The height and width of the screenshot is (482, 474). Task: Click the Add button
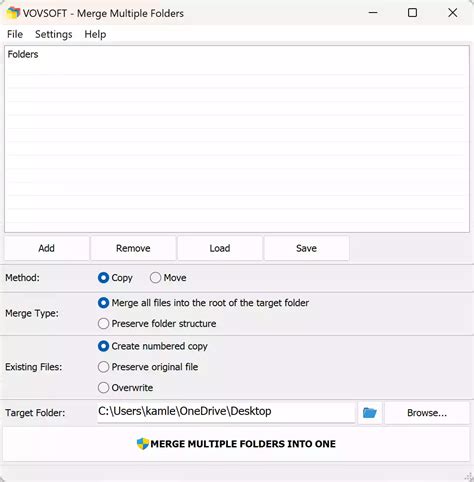pos(47,248)
